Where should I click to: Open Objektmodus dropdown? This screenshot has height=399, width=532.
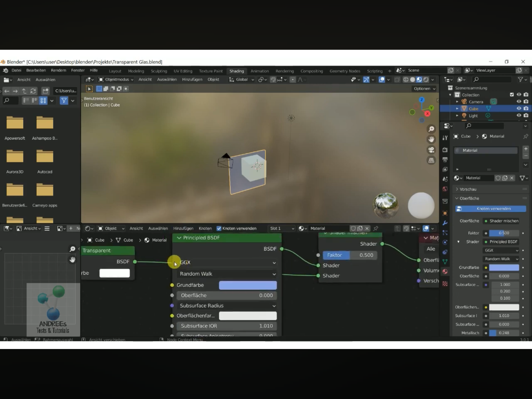(116, 80)
